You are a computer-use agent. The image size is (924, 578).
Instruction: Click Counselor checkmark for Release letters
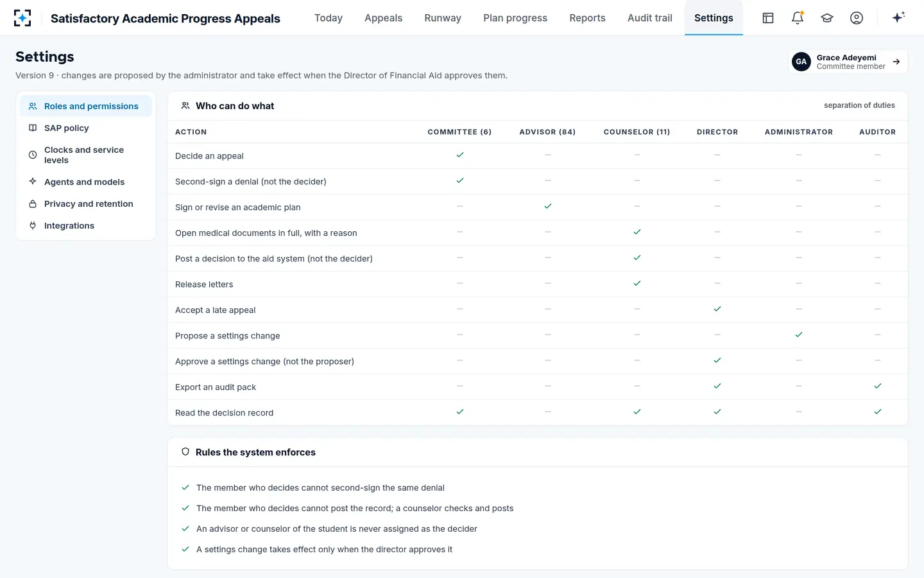pyautogui.click(x=637, y=283)
